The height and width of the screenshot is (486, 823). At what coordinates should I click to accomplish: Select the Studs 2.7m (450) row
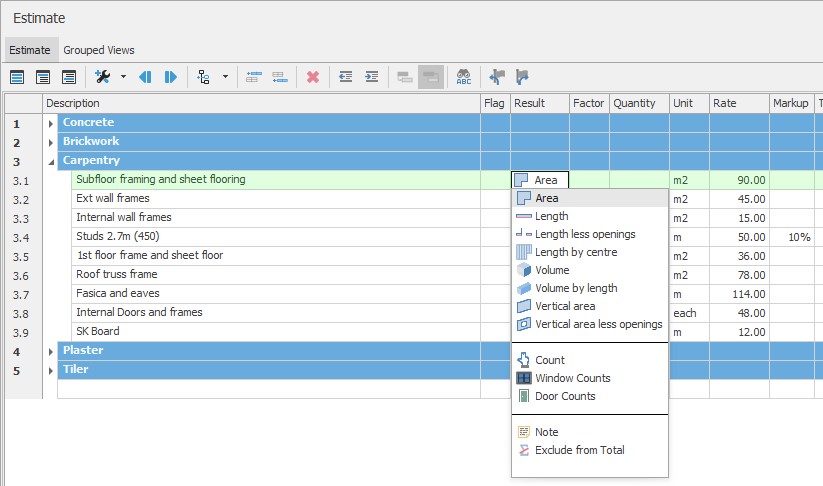[x=117, y=237]
